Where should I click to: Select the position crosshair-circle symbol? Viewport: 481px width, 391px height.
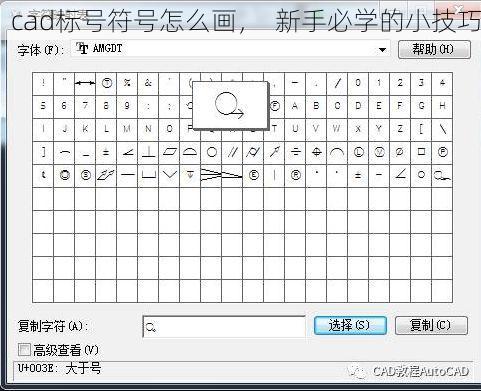click(316, 152)
